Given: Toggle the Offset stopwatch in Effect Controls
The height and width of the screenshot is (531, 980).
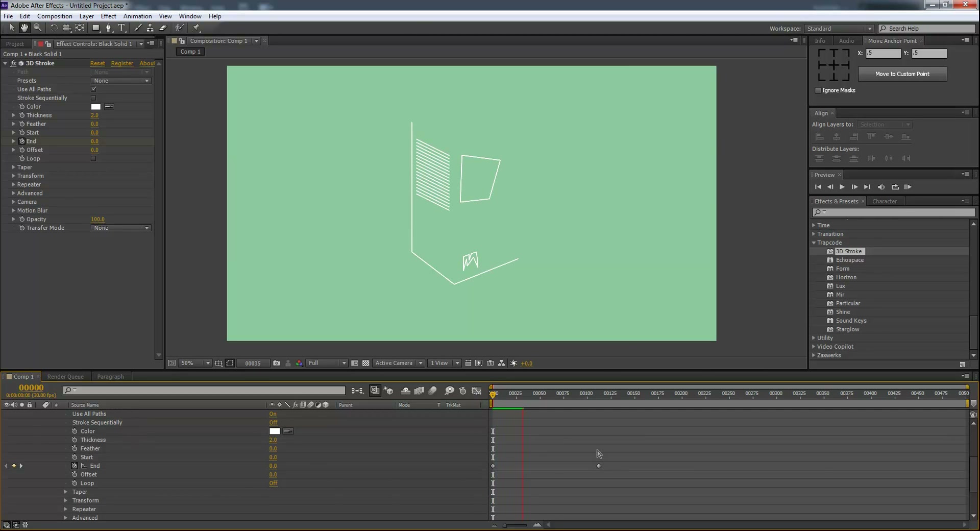Looking at the screenshot, I should (x=22, y=150).
